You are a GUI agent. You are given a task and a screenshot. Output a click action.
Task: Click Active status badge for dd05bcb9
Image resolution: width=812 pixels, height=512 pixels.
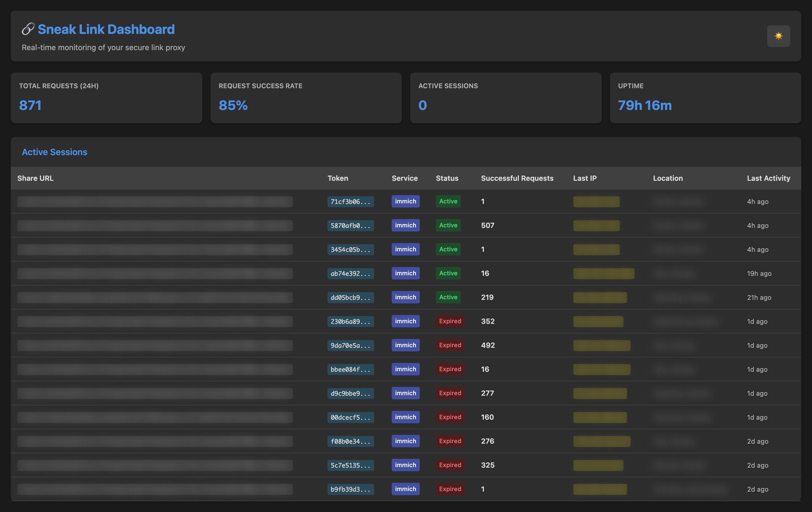click(x=448, y=297)
